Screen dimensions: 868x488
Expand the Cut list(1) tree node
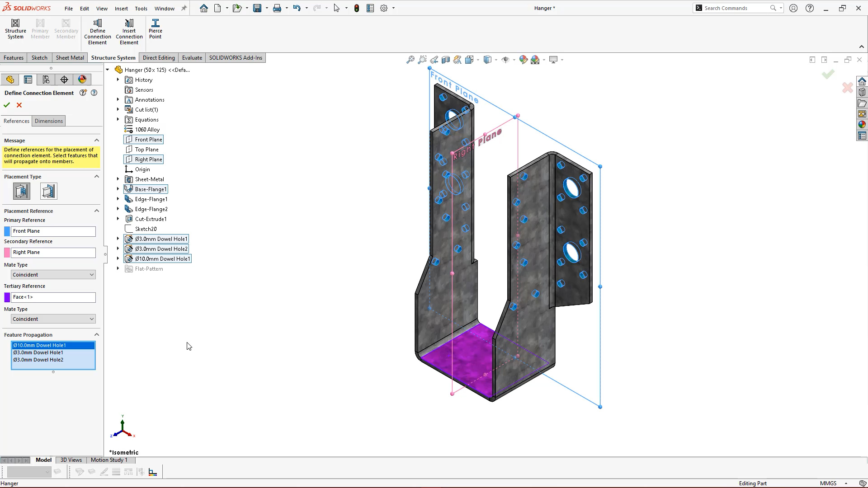(x=118, y=109)
